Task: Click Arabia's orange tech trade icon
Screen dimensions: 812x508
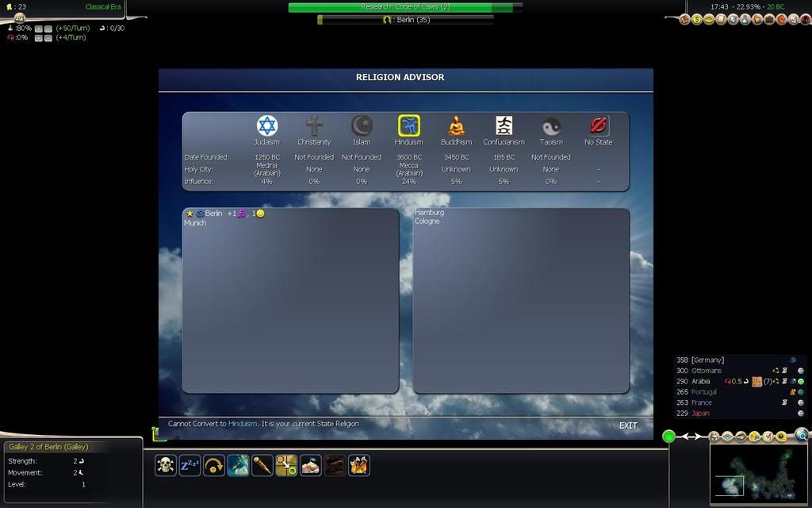Action: click(756, 382)
